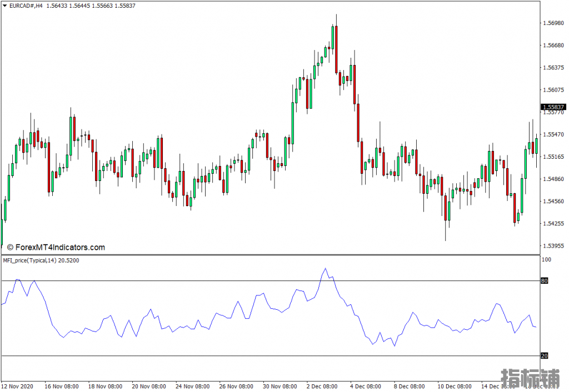Click the 4 Dec 08:00 time label
569x392 pixels.
pyautogui.click(x=366, y=386)
